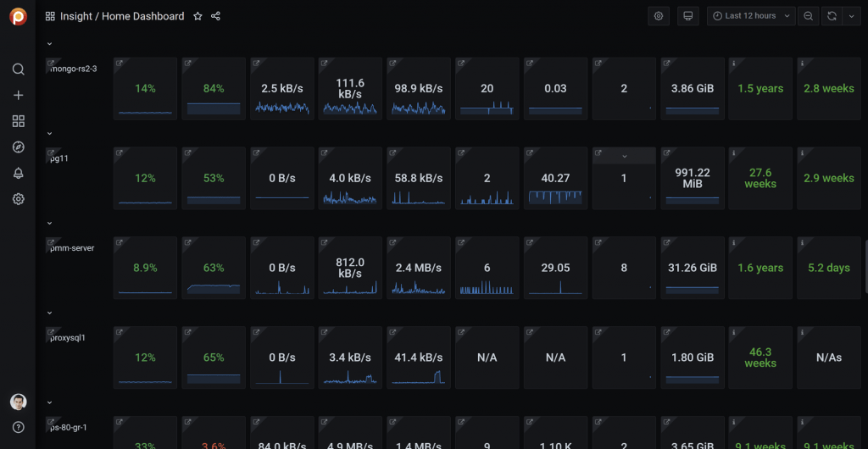
Task: Click dashboards grid icon beside Insight title
Action: tap(50, 17)
